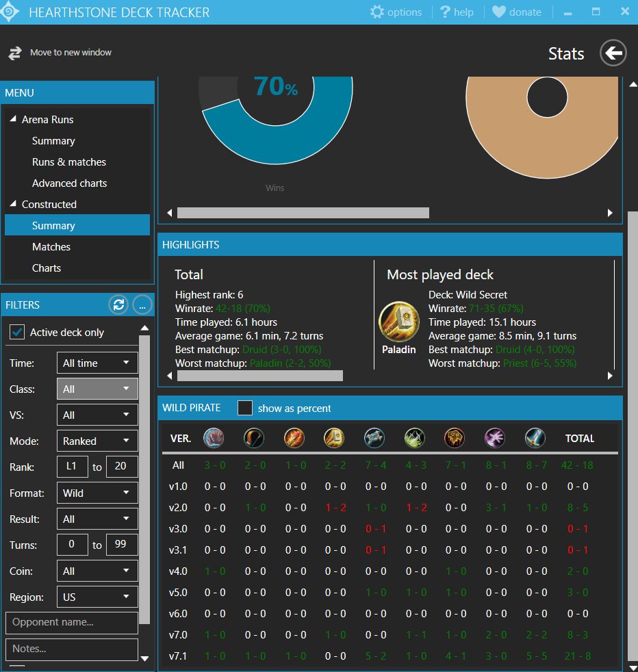This screenshot has width=638, height=672.
Task: Click the Rank maximum field showing 20
Action: [122, 467]
